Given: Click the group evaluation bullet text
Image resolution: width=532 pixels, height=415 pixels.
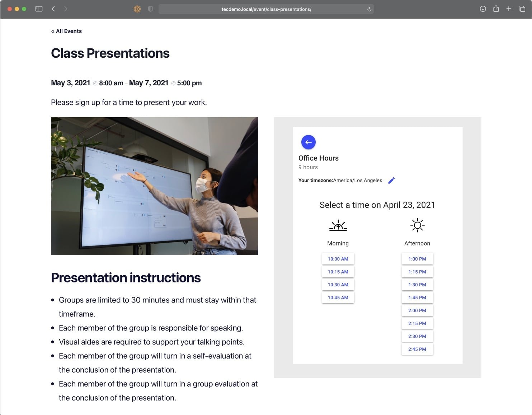Looking at the screenshot, I should pos(158,391).
